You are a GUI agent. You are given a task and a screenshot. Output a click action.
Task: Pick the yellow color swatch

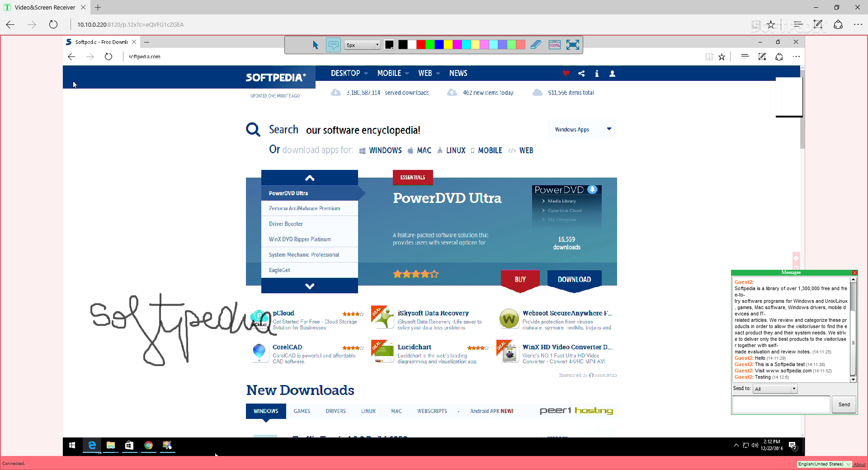(448, 45)
